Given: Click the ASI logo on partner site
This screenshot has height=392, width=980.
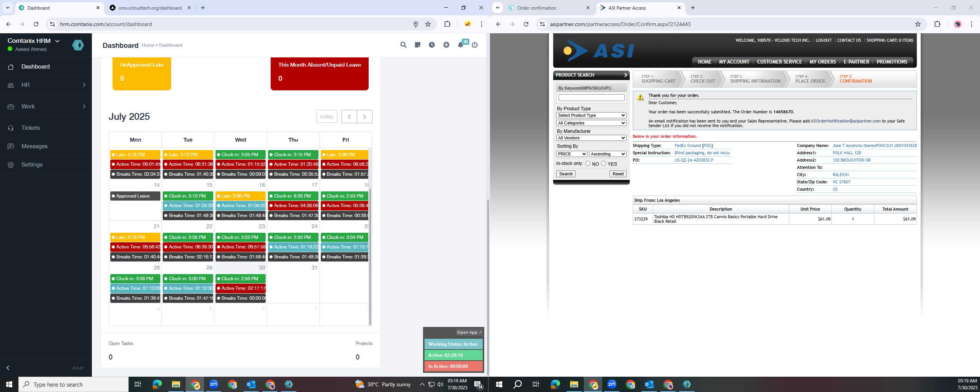Looking at the screenshot, I should pos(598,51).
